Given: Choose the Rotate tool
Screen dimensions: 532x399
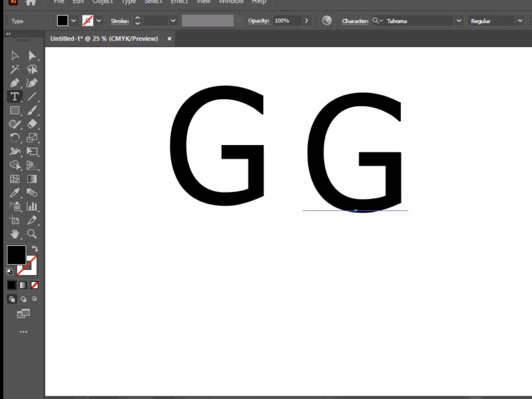Looking at the screenshot, I should (x=15, y=138).
